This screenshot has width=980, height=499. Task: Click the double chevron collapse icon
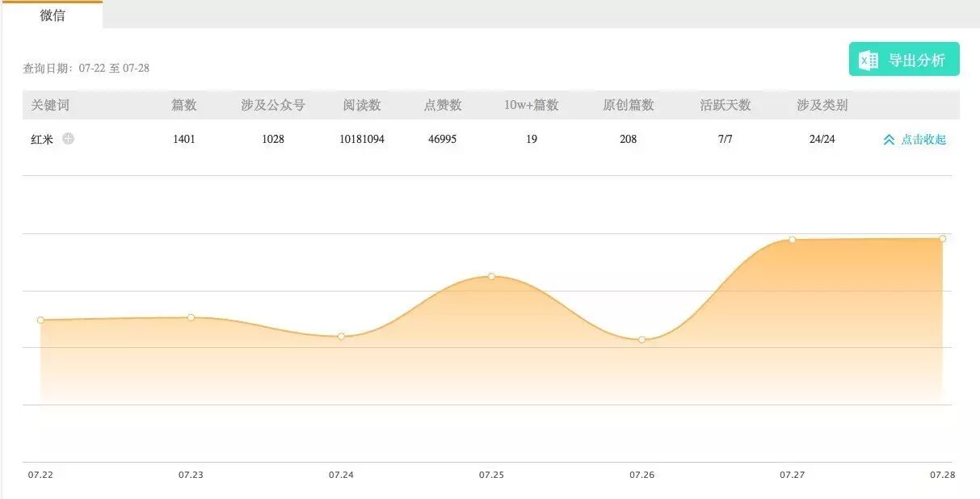(889, 140)
